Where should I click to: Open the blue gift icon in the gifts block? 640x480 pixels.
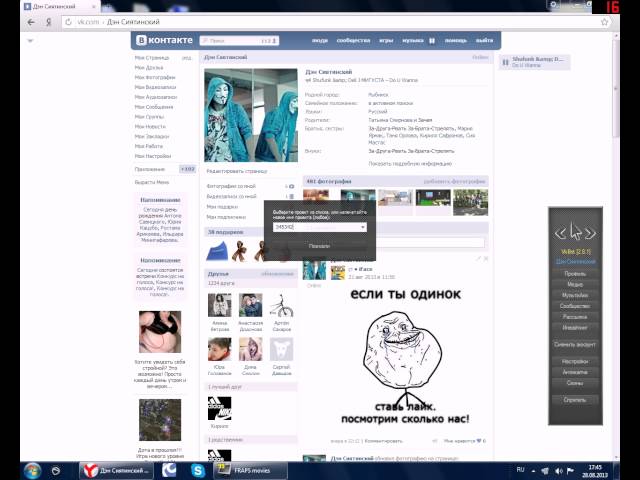[217, 251]
